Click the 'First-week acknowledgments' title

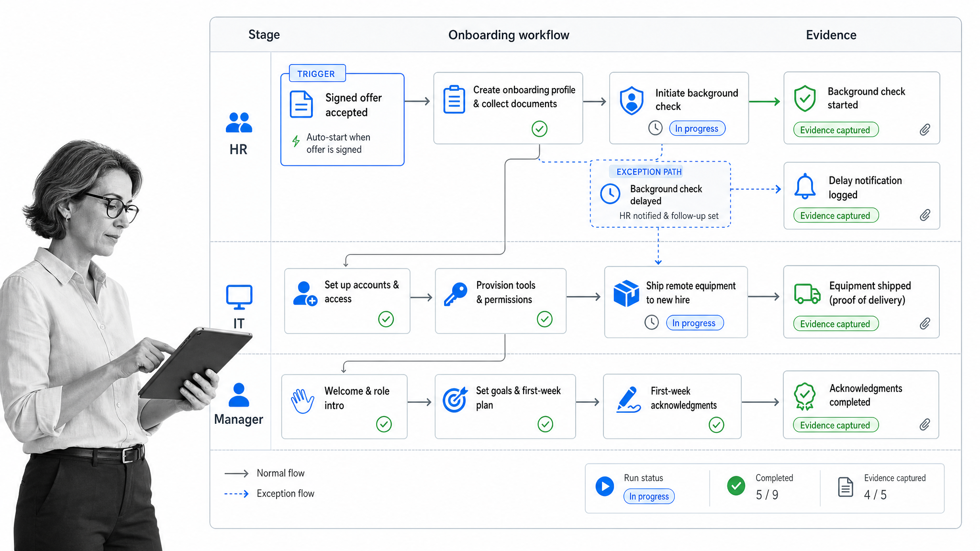click(684, 398)
